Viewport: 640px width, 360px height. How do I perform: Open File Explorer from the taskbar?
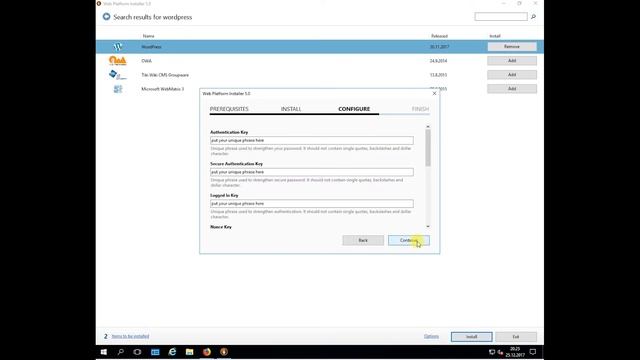pyautogui.click(x=189, y=352)
